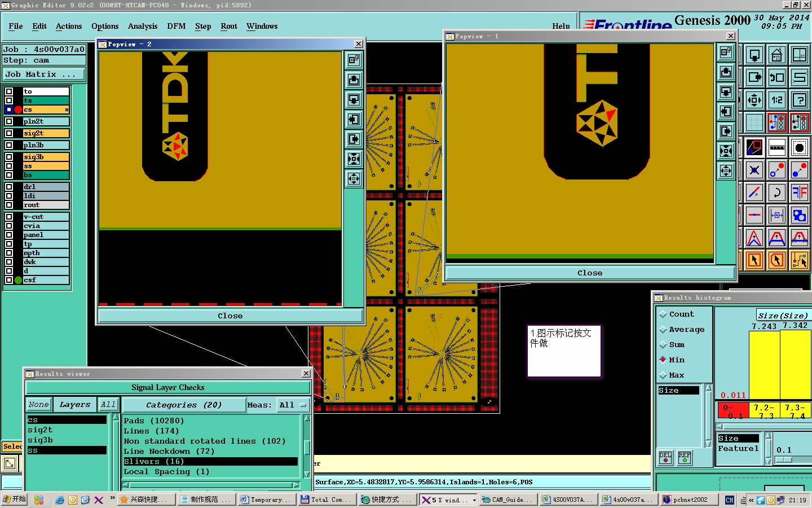The width and height of the screenshot is (812, 508).
Task: Click the orange arrow select tool
Action: pos(754,260)
